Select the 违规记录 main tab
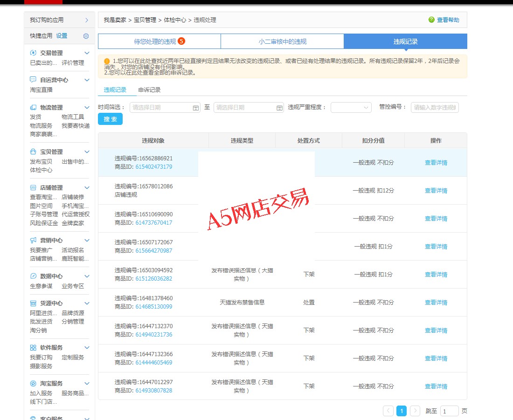This screenshot has width=513, height=420. [x=405, y=41]
